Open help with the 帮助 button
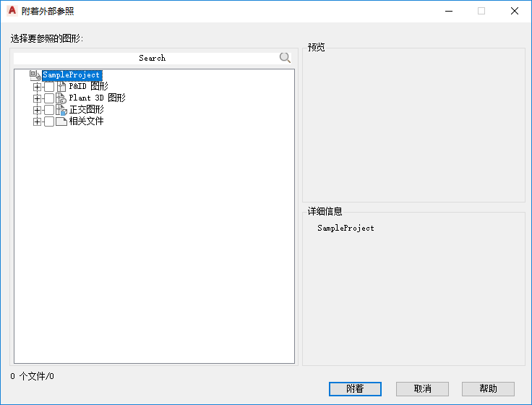Viewport: 532px width, 405px height. tap(488, 388)
